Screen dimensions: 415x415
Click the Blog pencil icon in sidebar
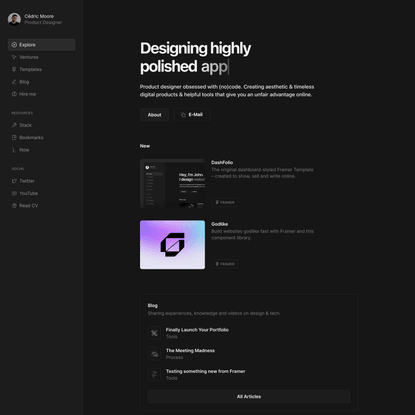click(x=14, y=82)
